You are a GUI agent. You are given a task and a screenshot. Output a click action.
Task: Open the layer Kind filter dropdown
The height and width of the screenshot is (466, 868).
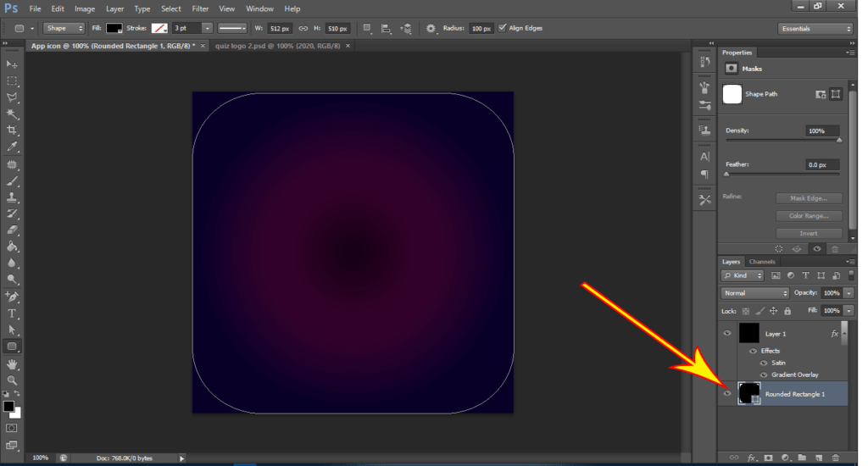pos(743,275)
